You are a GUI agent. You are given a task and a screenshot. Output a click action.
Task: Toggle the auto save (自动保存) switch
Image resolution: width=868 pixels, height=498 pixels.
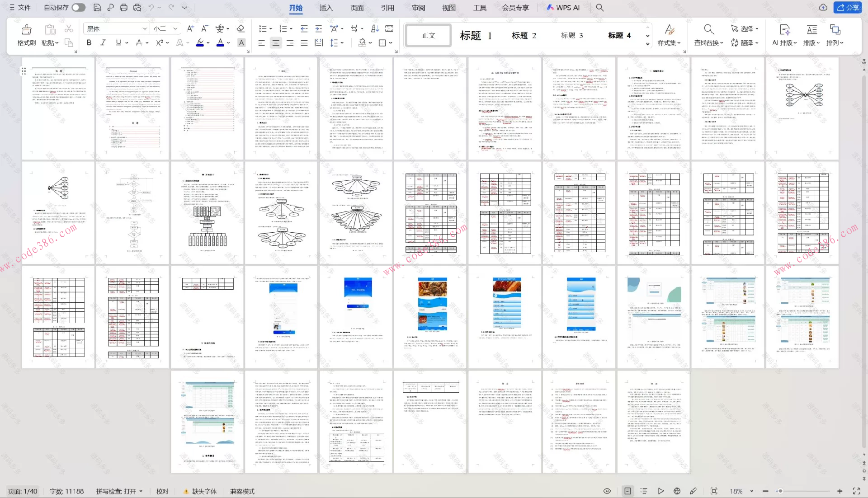(x=78, y=8)
